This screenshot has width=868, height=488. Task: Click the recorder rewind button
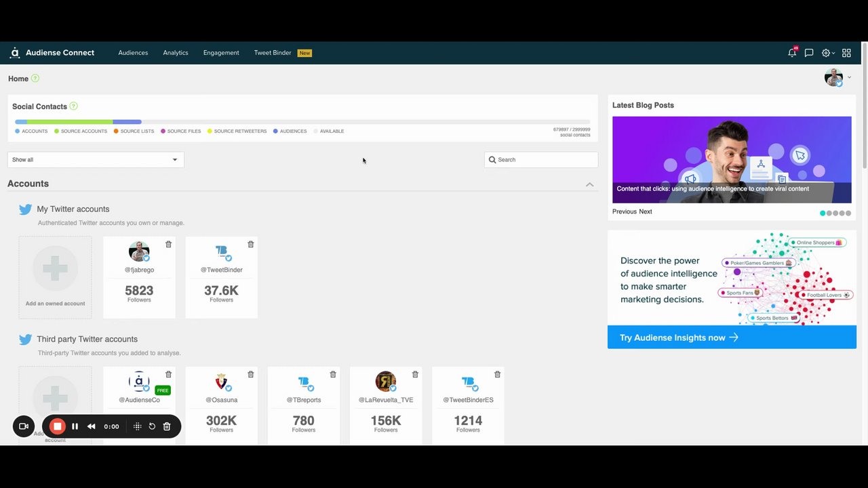point(92,426)
